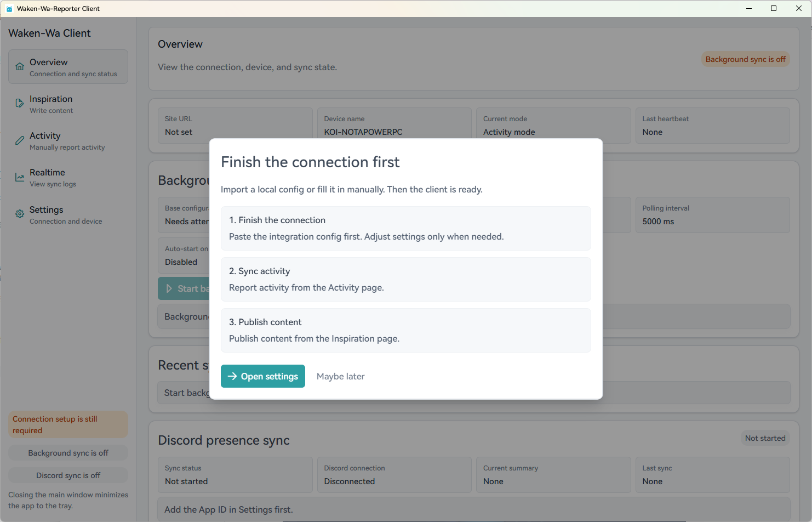Open the Realtime sync logs page
Viewport: 812px width, 522px height.
[x=68, y=177]
